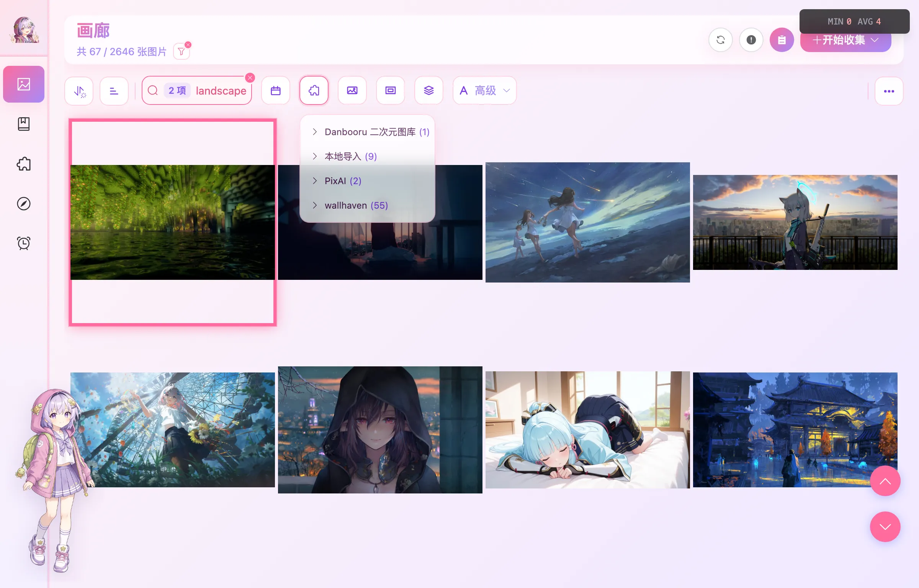This screenshot has width=919, height=588.
Task: Open the explore compass sidebar icon
Action: (x=24, y=204)
